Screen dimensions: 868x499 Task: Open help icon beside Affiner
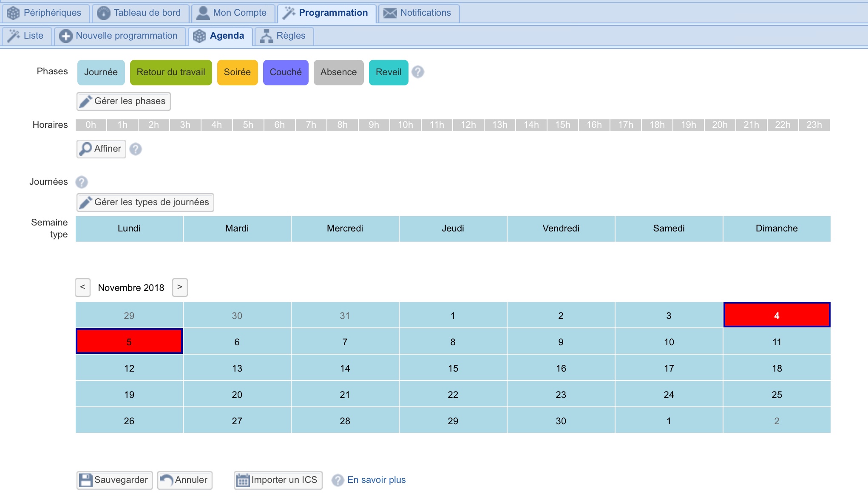coord(136,149)
